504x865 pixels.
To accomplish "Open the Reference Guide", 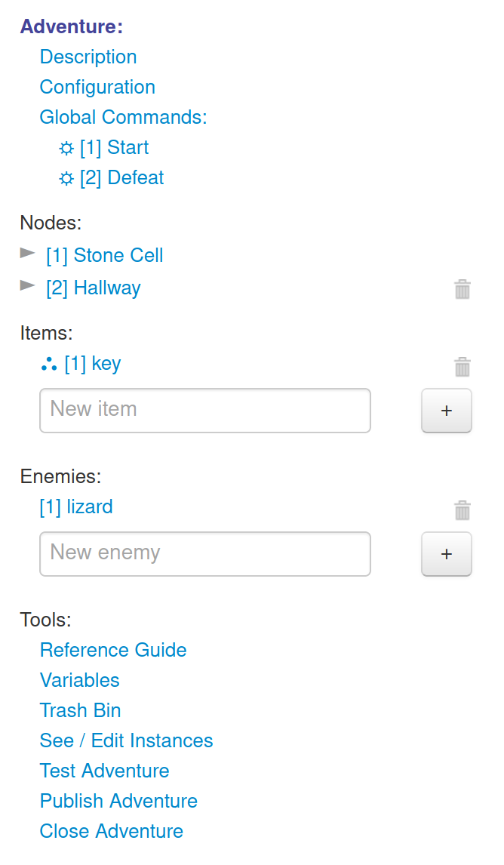I will point(113,650).
